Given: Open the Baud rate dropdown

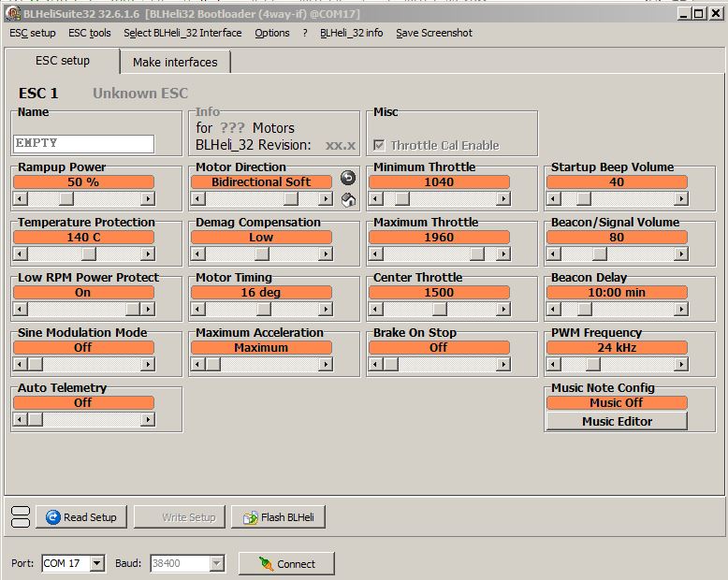Looking at the screenshot, I should point(216,564).
